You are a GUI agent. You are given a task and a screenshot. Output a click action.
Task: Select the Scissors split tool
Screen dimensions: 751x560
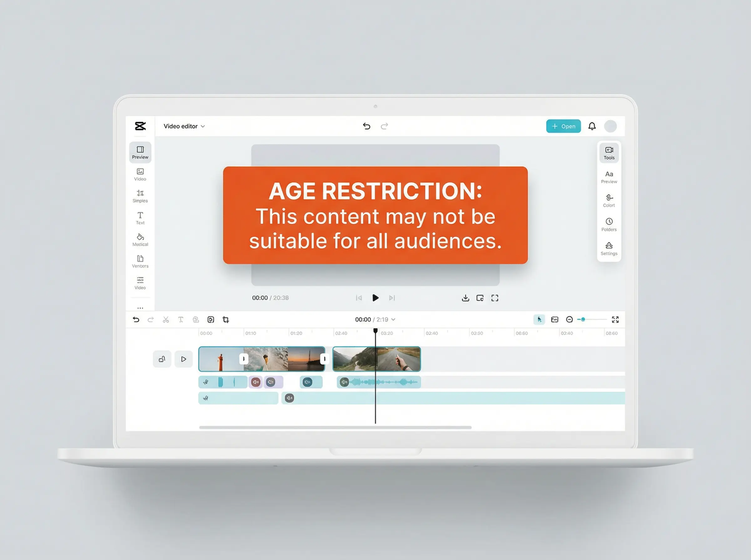pos(166,320)
